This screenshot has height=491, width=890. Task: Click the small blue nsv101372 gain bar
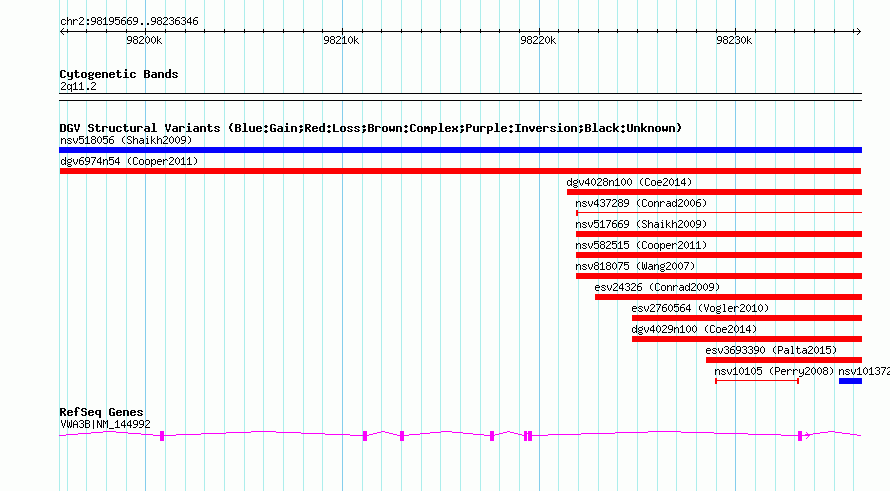click(x=850, y=381)
